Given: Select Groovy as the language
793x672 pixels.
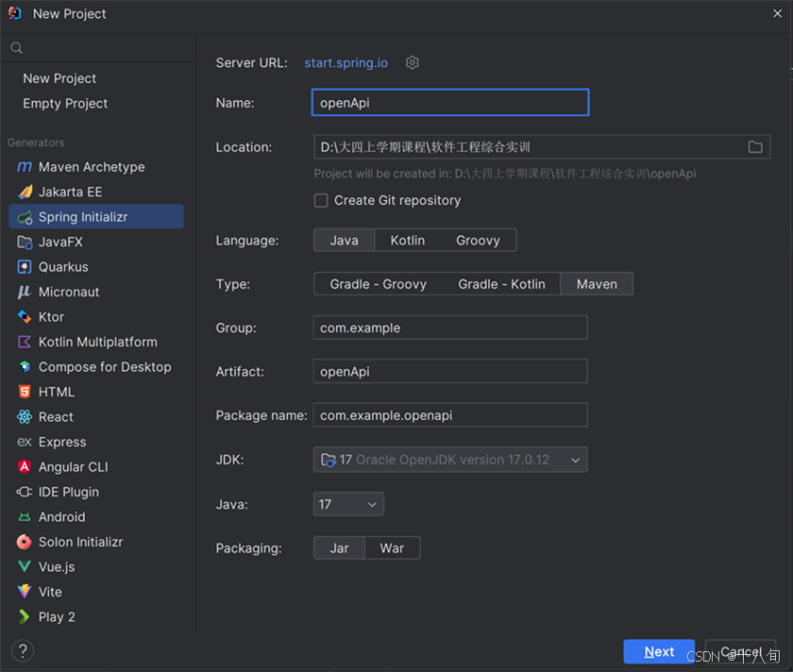Looking at the screenshot, I should 478,240.
